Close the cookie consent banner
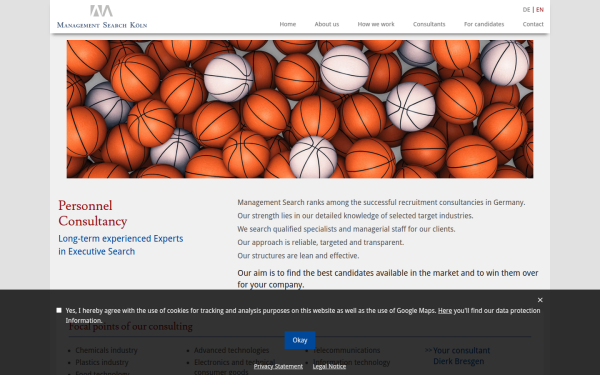Screen dimensions: 600x375 point(540,300)
